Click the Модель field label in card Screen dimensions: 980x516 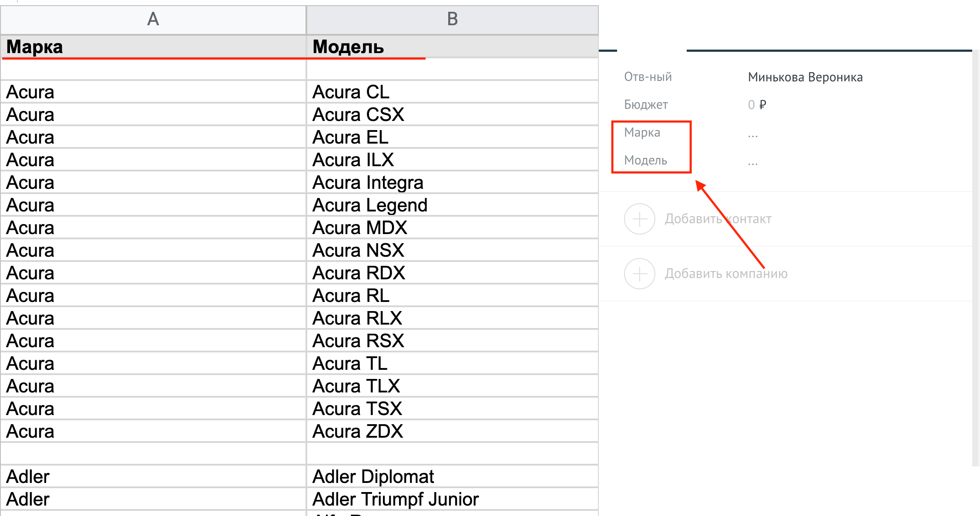645,161
